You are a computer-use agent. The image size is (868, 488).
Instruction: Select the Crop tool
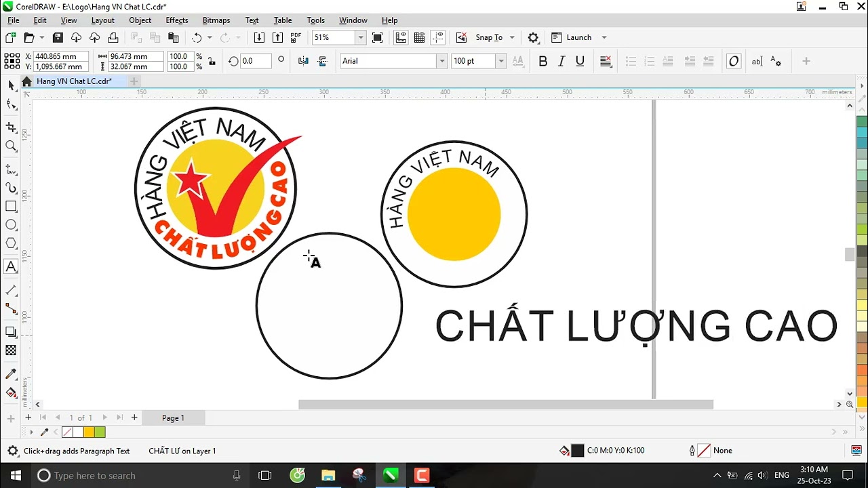pyautogui.click(x=11, y=127)
